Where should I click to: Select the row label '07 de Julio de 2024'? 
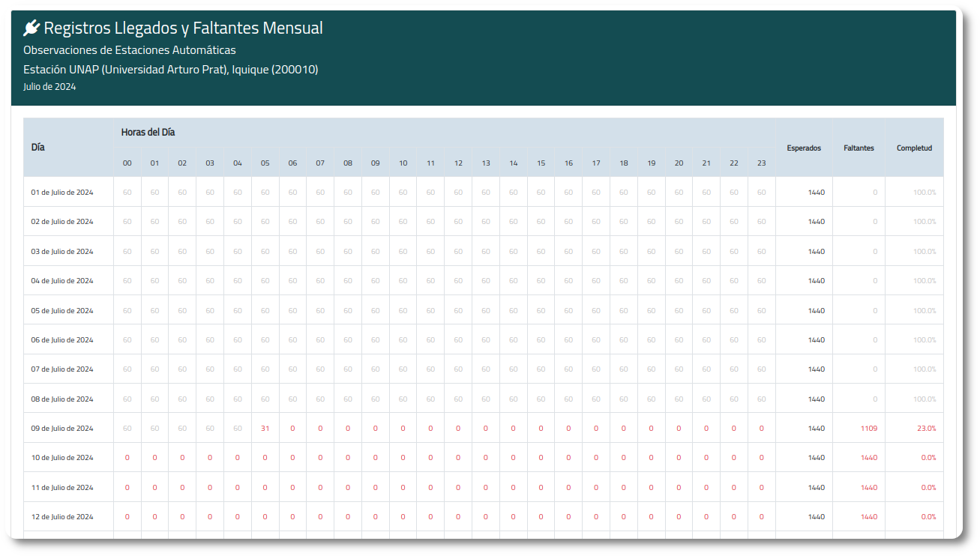tap(62, 369)
